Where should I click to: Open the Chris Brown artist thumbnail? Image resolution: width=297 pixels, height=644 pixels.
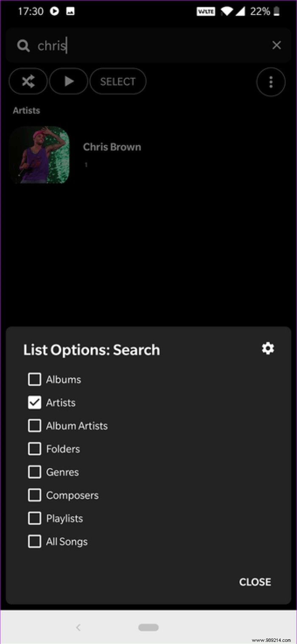39,155
